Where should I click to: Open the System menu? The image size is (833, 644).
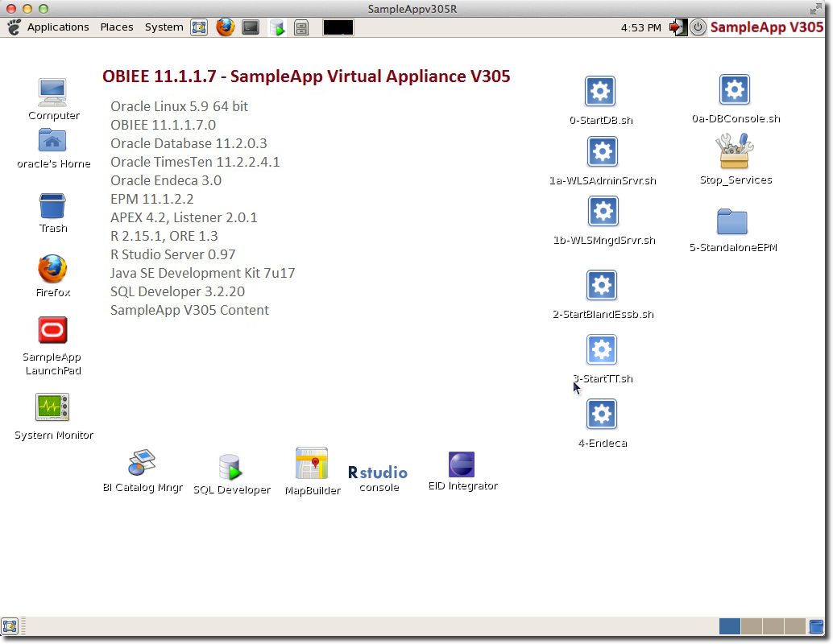(x=164, y=27)
